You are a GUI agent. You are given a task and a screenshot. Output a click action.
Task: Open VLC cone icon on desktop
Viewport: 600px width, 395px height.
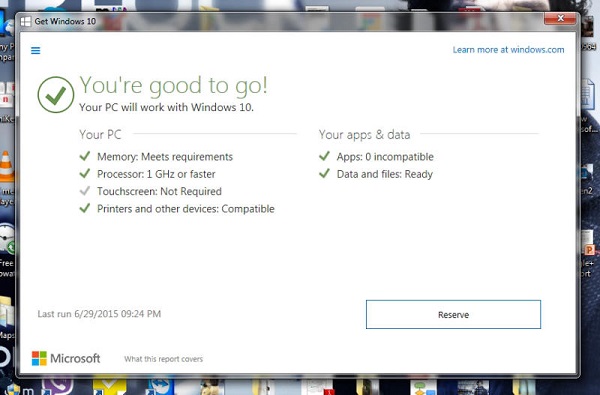[x=7, y=166]
